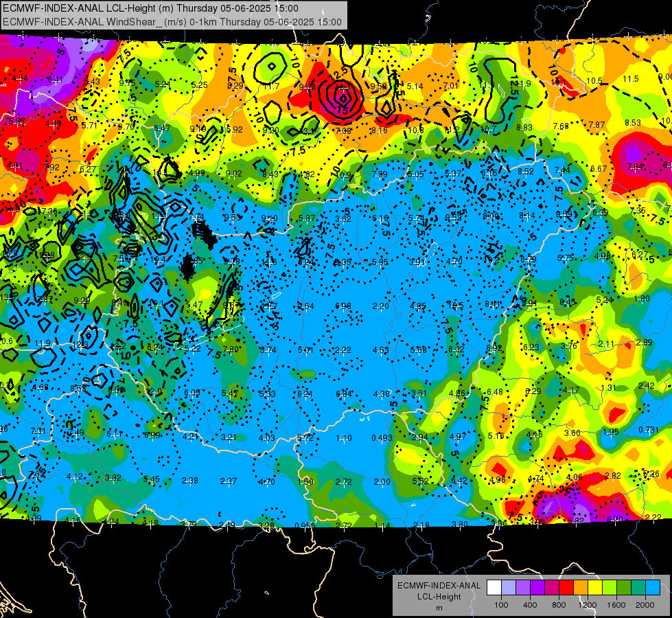
Task: Choose the sky blue legend swatch
Action: pos(653,587)
